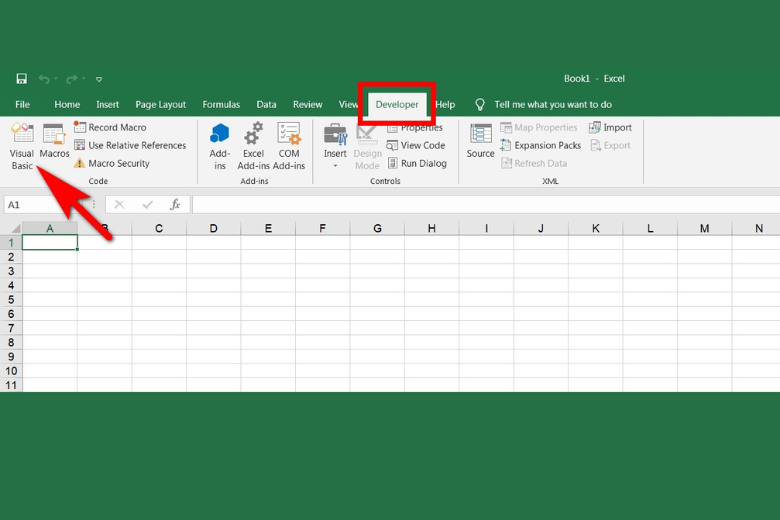
Task: Select column J header
Action: [541, 228]
